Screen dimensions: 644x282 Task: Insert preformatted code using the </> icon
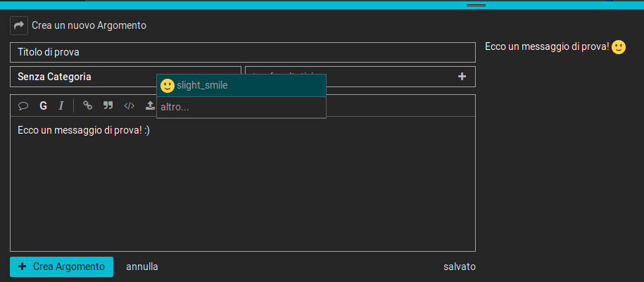pos(129,105)
